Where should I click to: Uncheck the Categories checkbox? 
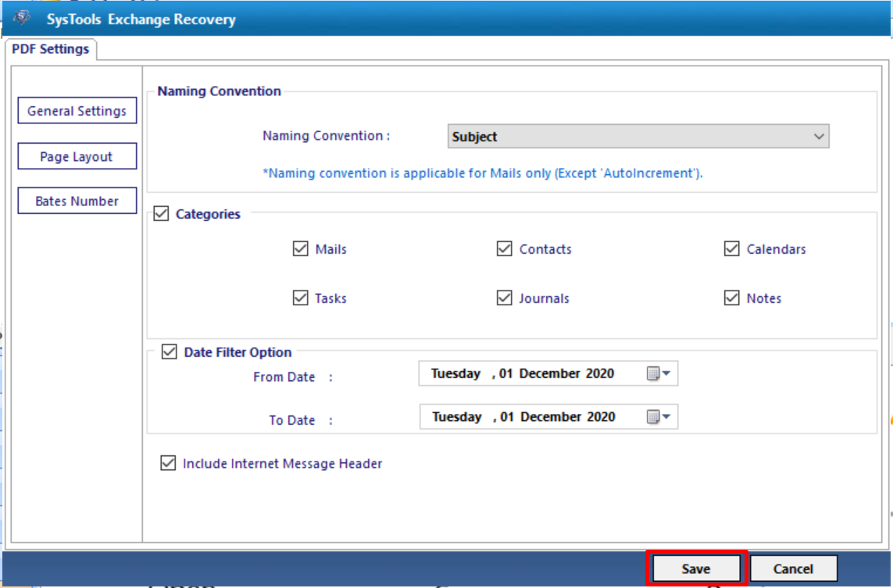point(162,214)
